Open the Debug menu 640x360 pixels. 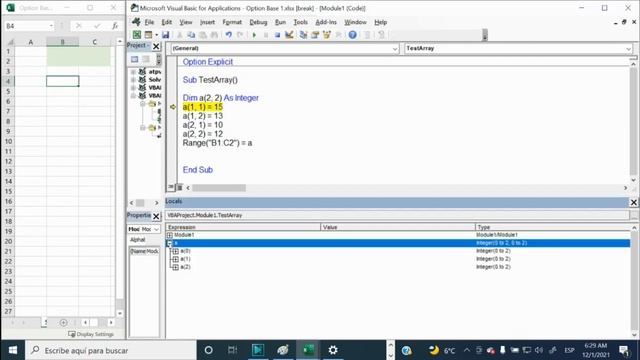[258, 22]
